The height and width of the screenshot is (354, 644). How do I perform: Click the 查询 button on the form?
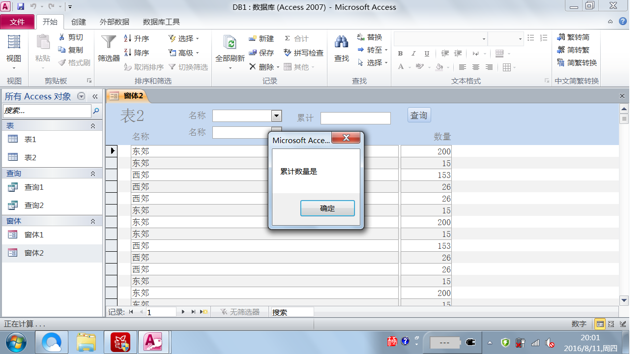pyautogui.click(x=419, y=115)
